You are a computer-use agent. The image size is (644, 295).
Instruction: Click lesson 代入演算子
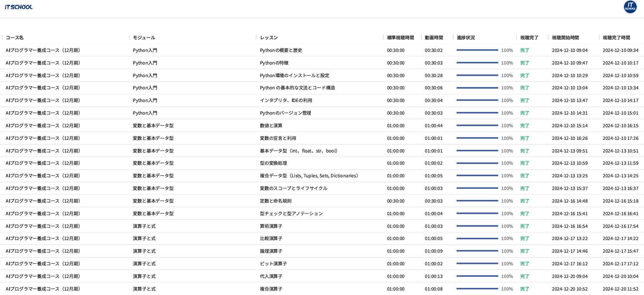click(x=271, y=276)
